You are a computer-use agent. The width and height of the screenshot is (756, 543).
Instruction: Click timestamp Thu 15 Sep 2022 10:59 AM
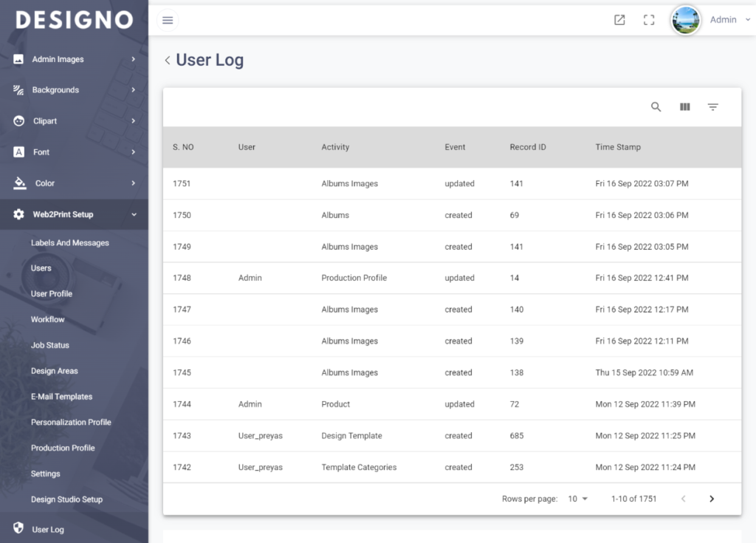(x=644, y=372)
